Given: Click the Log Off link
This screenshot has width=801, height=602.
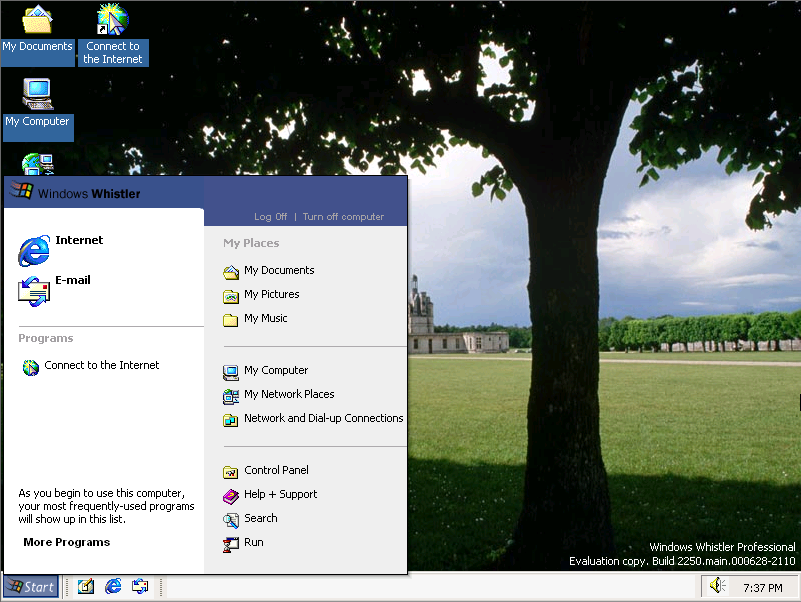Looking at the screenshot, I should click(270, 217).
